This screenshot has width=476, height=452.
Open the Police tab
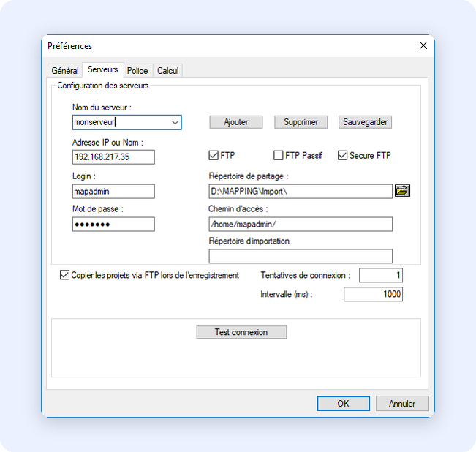[x=137, y=71]
